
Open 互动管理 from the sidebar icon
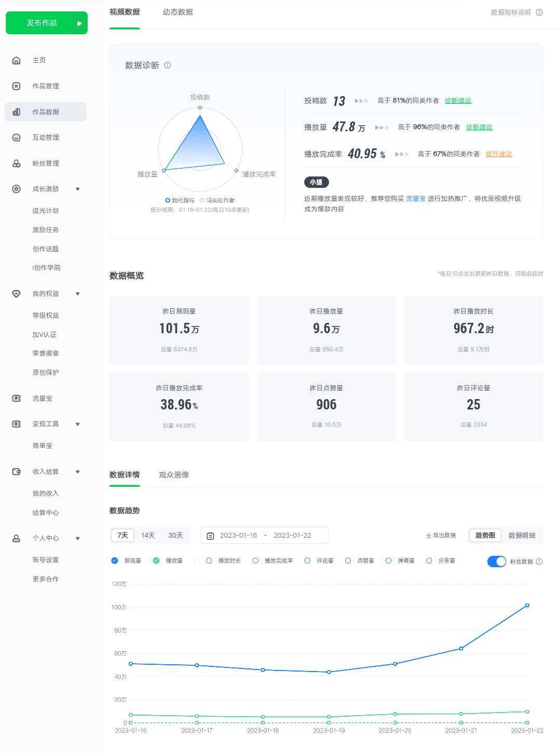[16, 138]
